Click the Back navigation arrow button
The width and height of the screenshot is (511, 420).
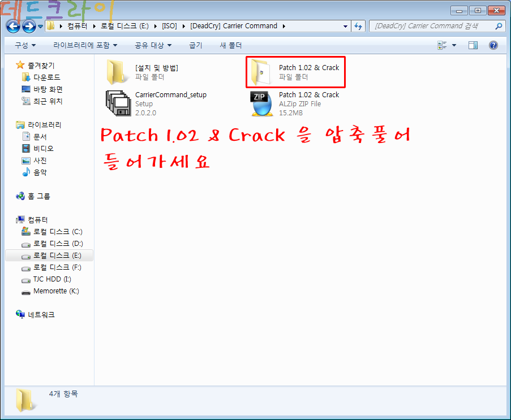13,26
